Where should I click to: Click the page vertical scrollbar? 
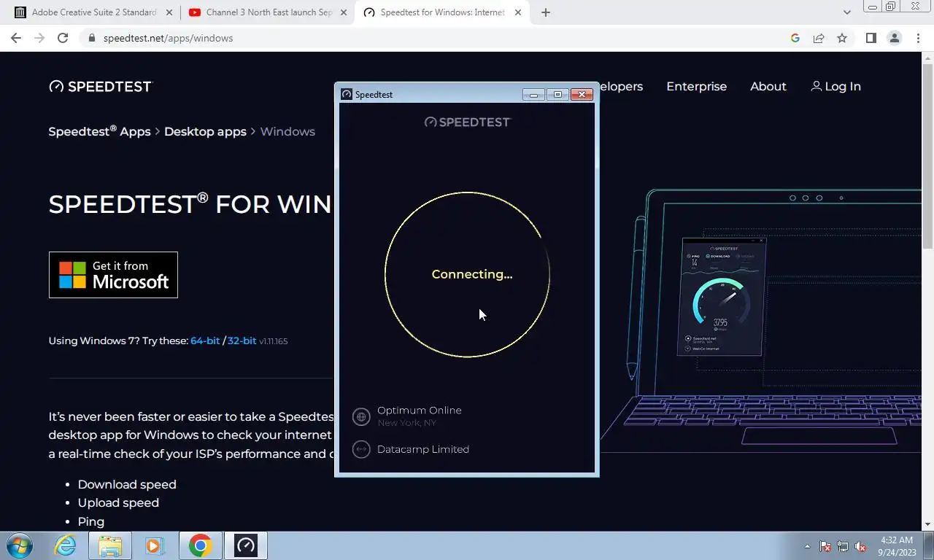(x=927, y=157)
